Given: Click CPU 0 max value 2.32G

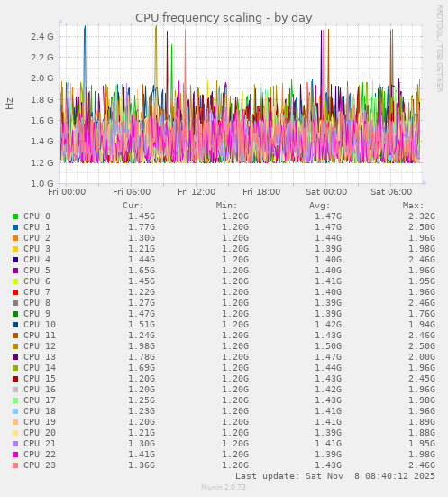Looking at the screenshot, I should tap(422, 216).
